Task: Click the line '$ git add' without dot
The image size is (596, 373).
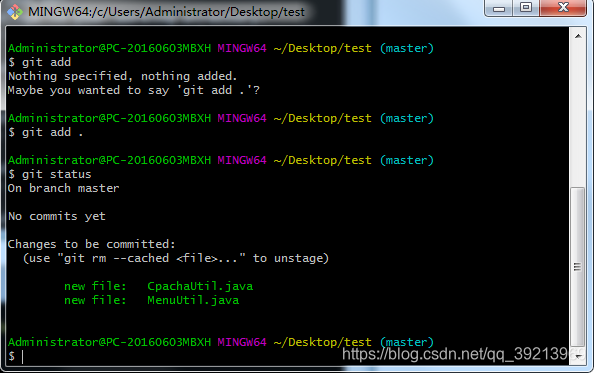Action: pyautogui.click(x=40, y=62)
